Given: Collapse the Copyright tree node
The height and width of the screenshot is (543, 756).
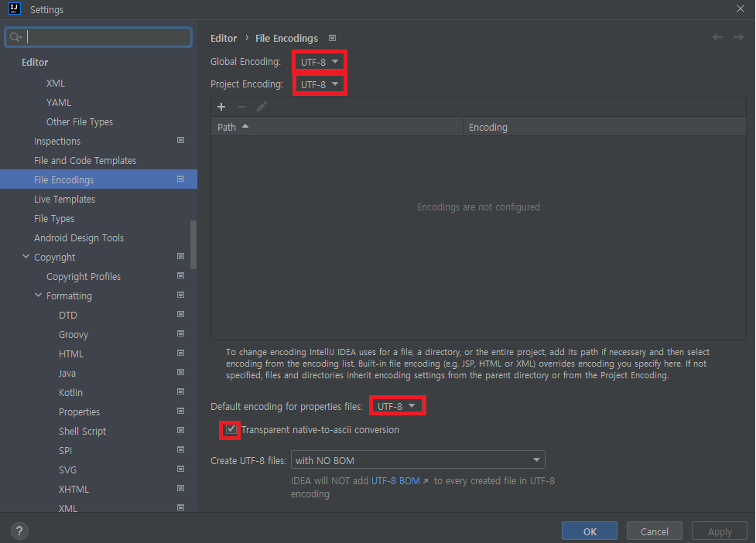Looking at the screenshot, I should click(x=26, y=257).
